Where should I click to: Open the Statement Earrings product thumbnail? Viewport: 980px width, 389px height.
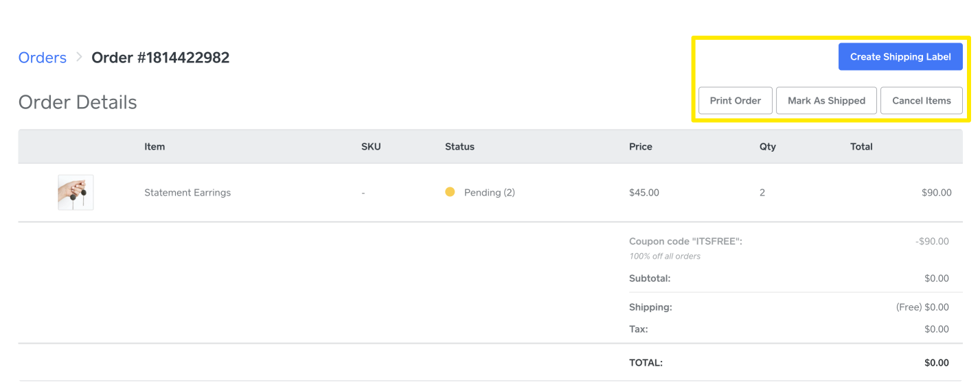click(x=76, y=193)
